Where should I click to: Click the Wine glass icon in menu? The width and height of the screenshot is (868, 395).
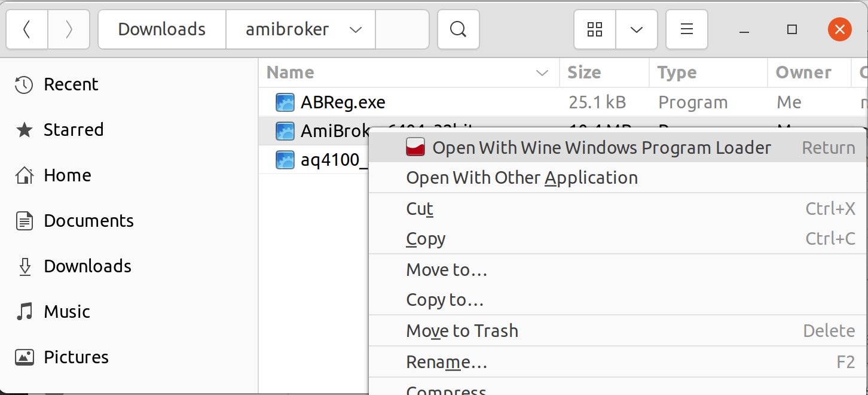[415, 147]
